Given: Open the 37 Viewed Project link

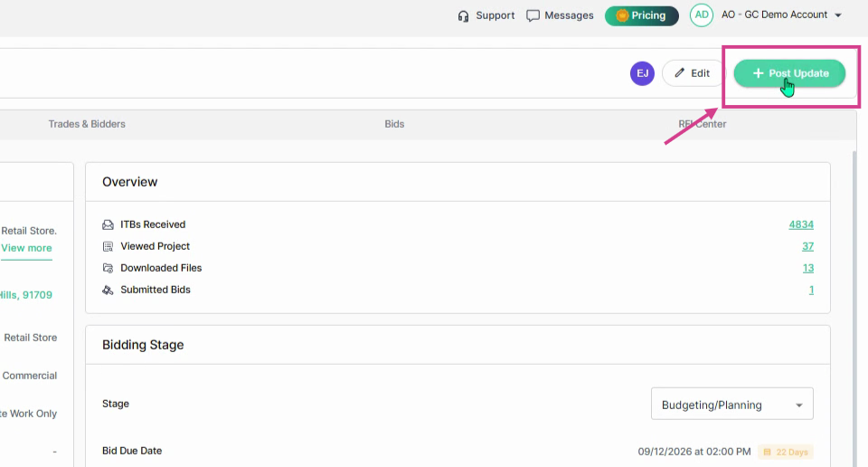Looking at the screenshot, I should (x=807, y=246).
